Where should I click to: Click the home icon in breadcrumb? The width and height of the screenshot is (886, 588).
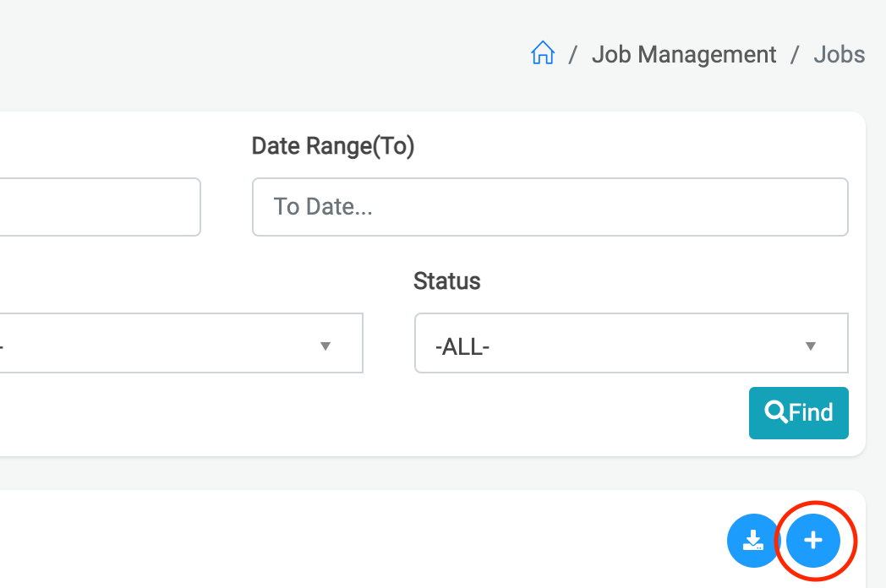[542, 54]
